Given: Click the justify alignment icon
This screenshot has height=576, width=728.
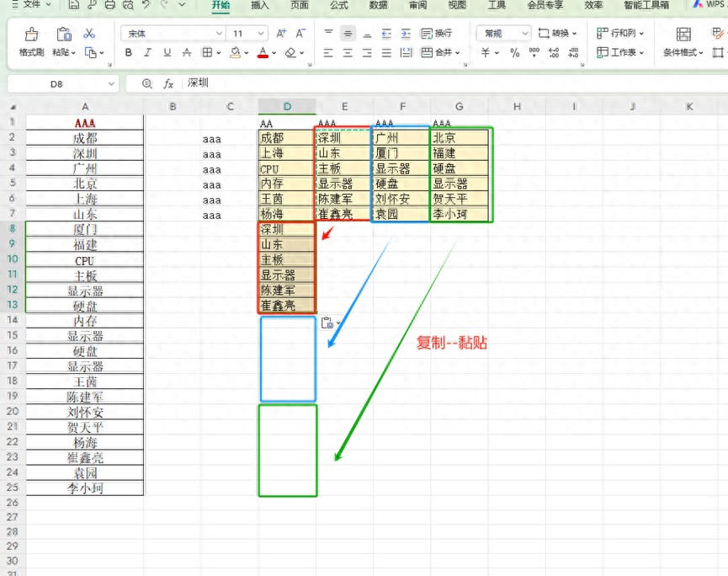Looking at the screenshot, I should (386, 53).
